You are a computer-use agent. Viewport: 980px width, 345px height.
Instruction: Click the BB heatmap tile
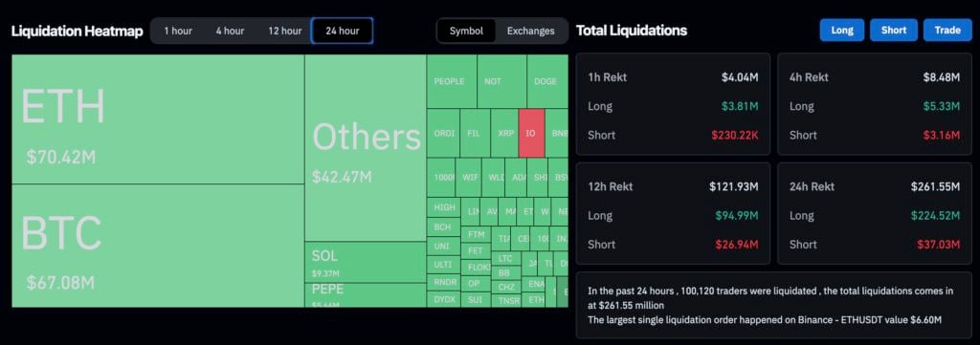coord(505,273)
